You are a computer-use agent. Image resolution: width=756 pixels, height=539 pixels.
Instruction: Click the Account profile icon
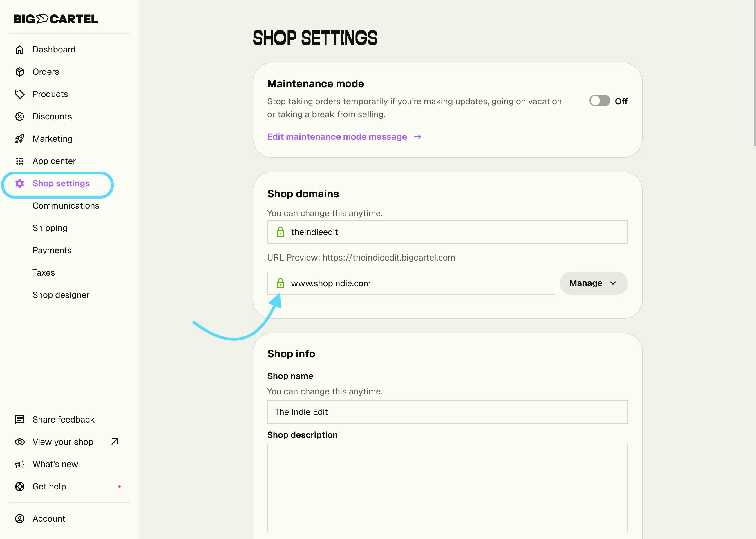click(20, 519)
